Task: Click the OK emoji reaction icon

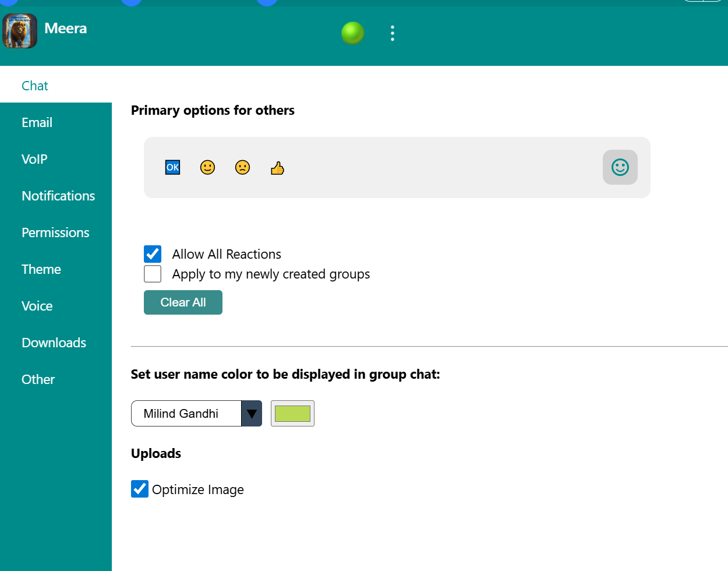Action: coord(172,167)
